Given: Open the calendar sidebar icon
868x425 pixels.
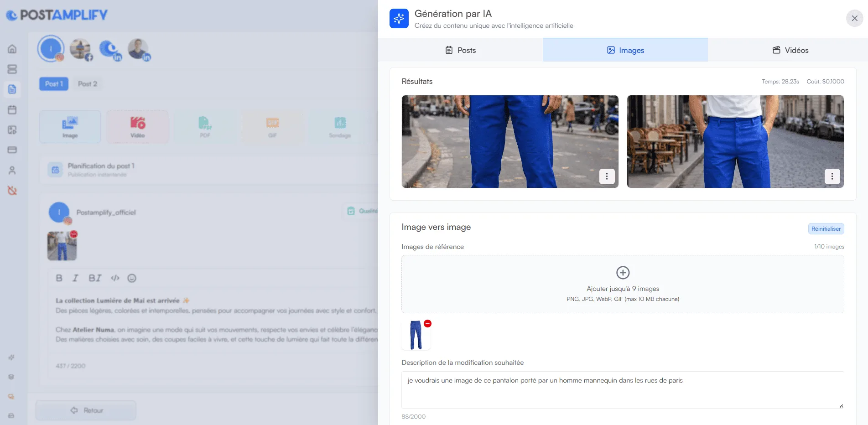Looking at the screenshot, I should (12, 109).
